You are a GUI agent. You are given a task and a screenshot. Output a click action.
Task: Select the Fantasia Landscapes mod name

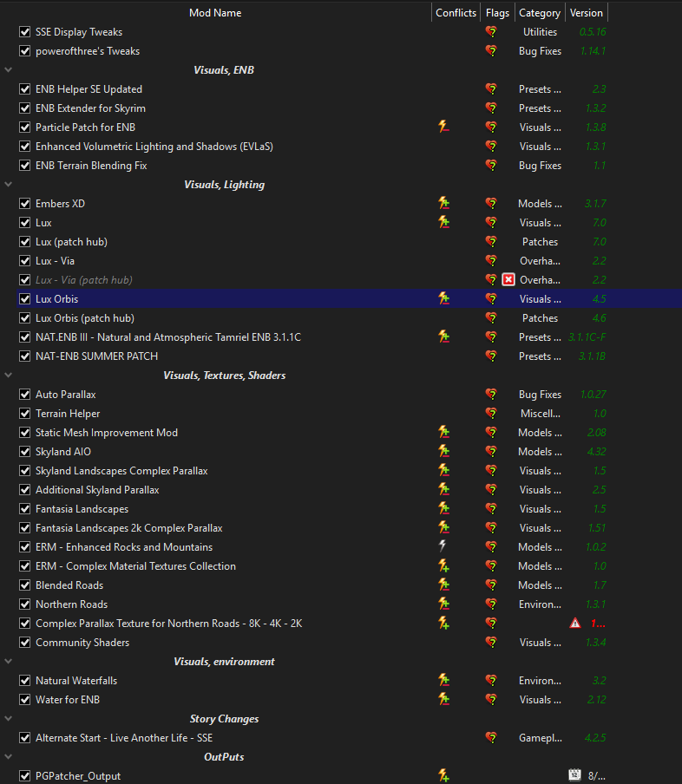82,509
